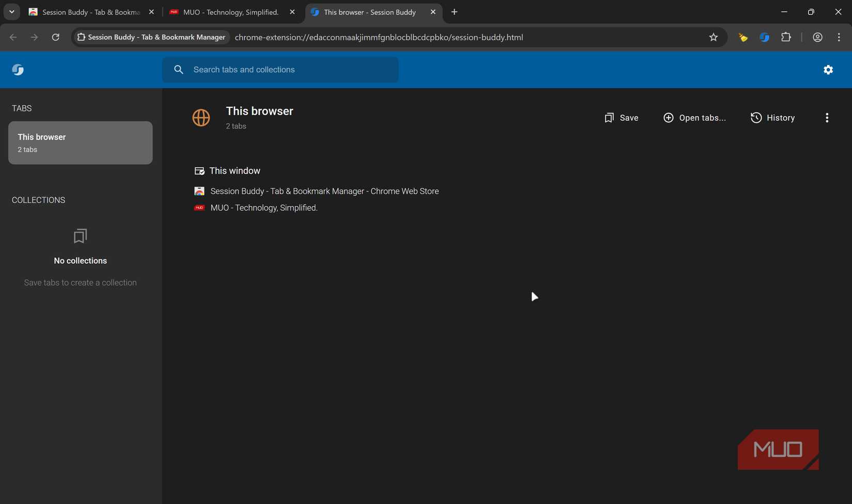Click the window icon next to This window
The height and width of the screenshot is (504, 852).
(199, 170)
